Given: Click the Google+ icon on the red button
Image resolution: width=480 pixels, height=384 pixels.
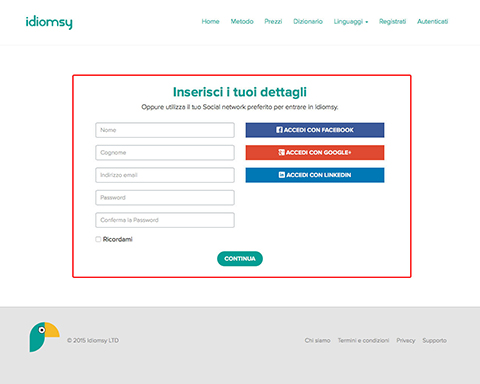Looking at the screenshot, I should tap(281, 152).
